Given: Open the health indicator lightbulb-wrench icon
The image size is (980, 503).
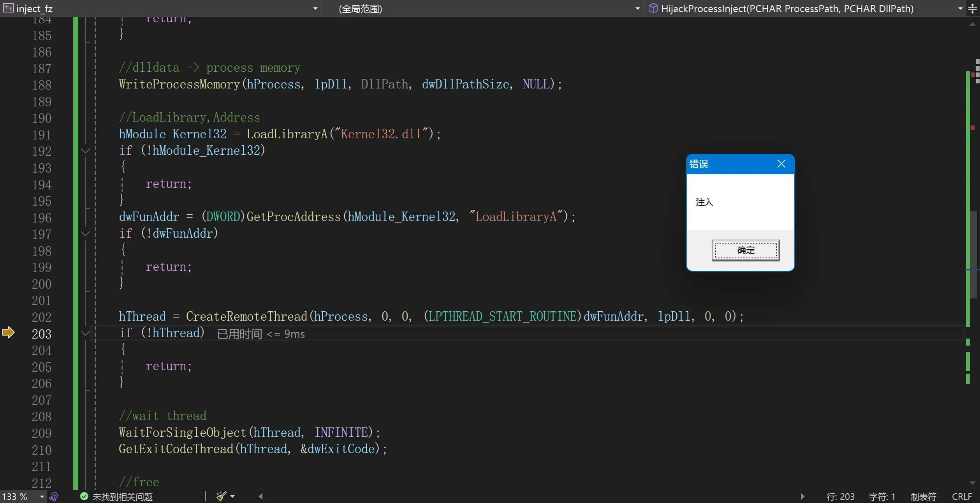Looking at the screenshot, I should 54,496.
